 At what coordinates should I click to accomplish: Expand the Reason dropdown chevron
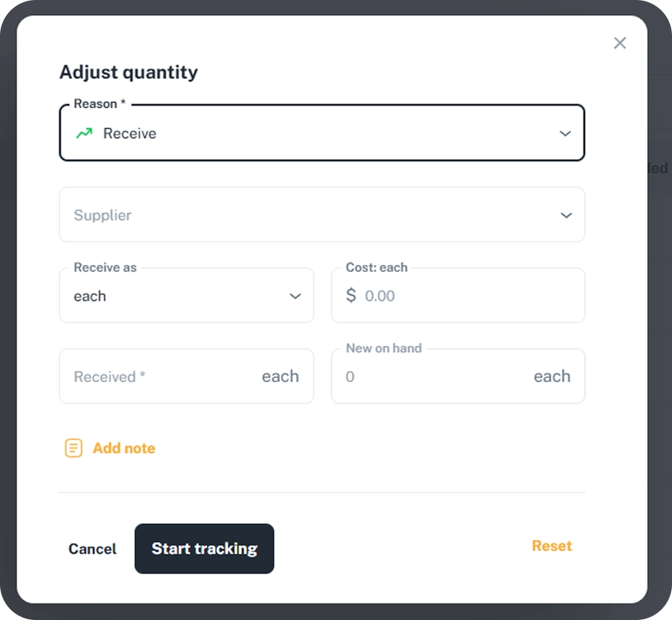[565, 134]
